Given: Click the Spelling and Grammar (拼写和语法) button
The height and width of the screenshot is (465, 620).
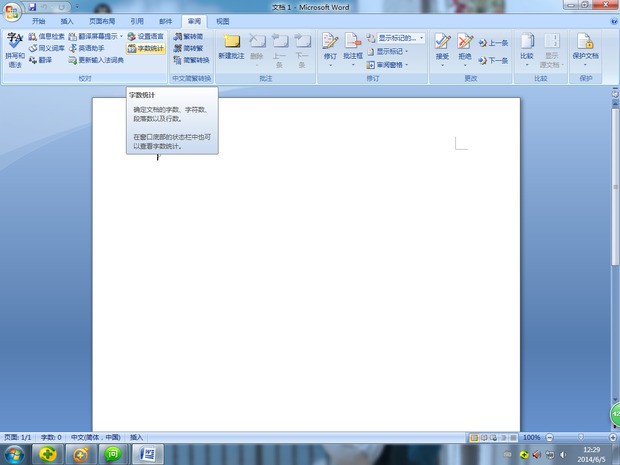Looking at the screenshot, I should pyautogui.click(x=14, y=48).
